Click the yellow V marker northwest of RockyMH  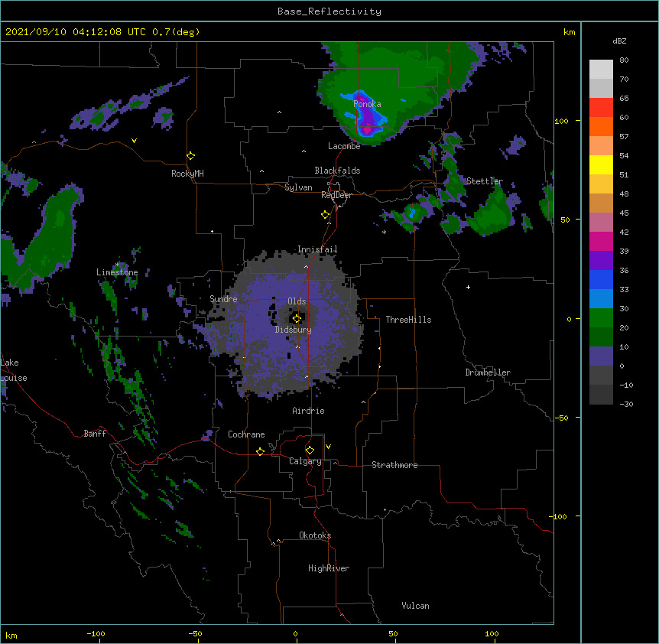[x=134, y=141]
